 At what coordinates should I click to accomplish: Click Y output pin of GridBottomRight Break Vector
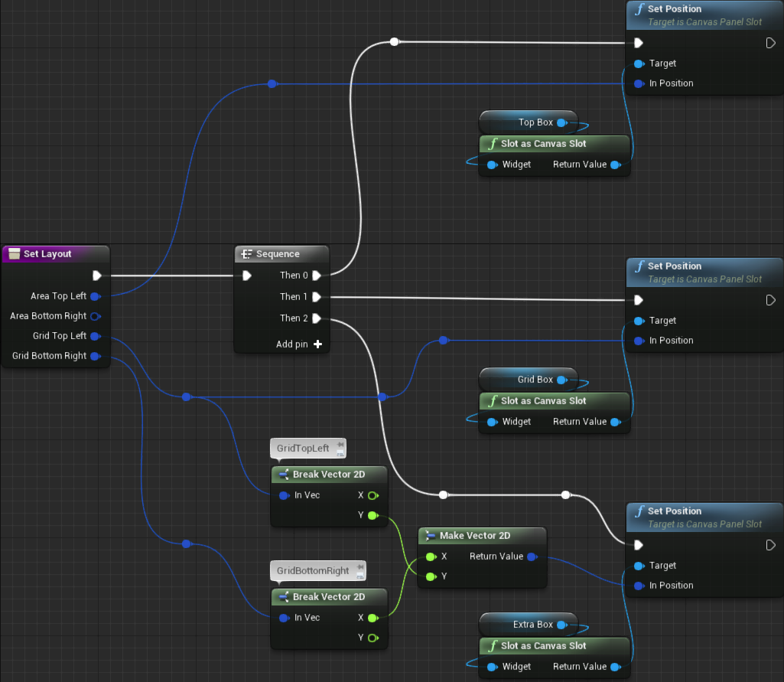373,638
